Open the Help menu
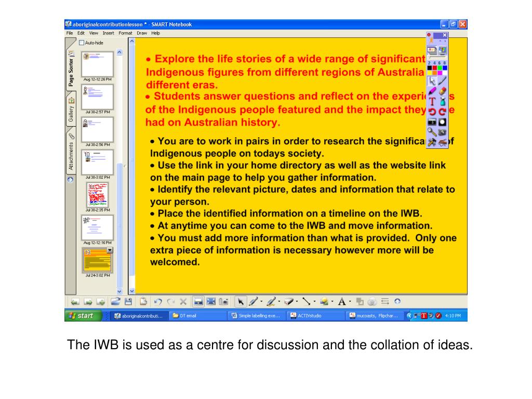This screenshot has height=399, width=532. tap(155, 33)
